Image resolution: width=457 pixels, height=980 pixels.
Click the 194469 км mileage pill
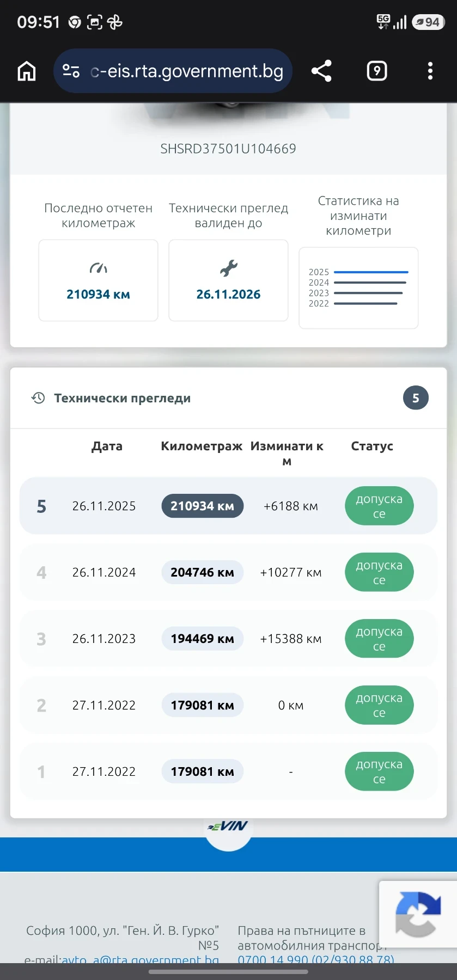(203, 639)
